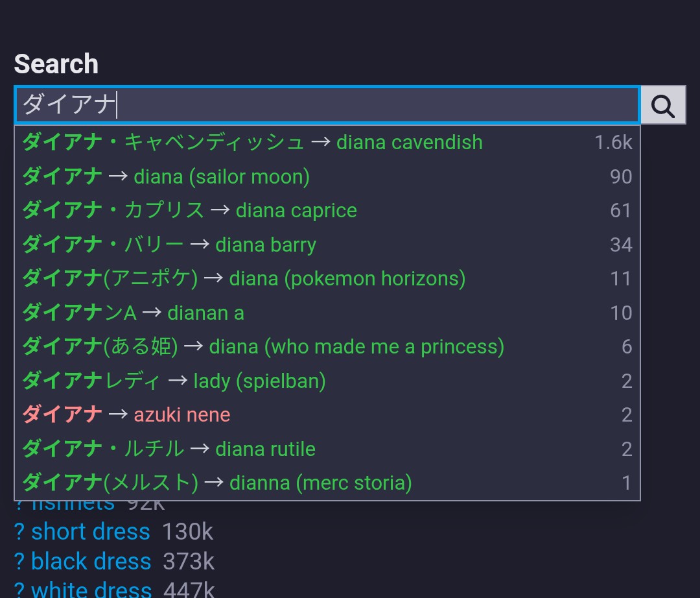Viewport: 700px width, 598px height.
Task: Pick the diana barry suggestion
Action: (x=327, y=245)
